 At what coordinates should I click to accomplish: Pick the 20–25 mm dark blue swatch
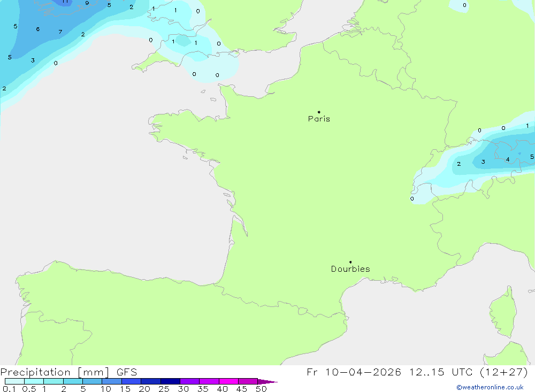point(151,381)
